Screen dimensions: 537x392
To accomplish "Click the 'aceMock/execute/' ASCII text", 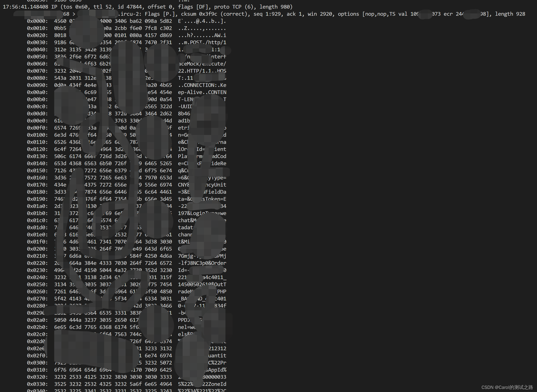I will coord(202,64).
